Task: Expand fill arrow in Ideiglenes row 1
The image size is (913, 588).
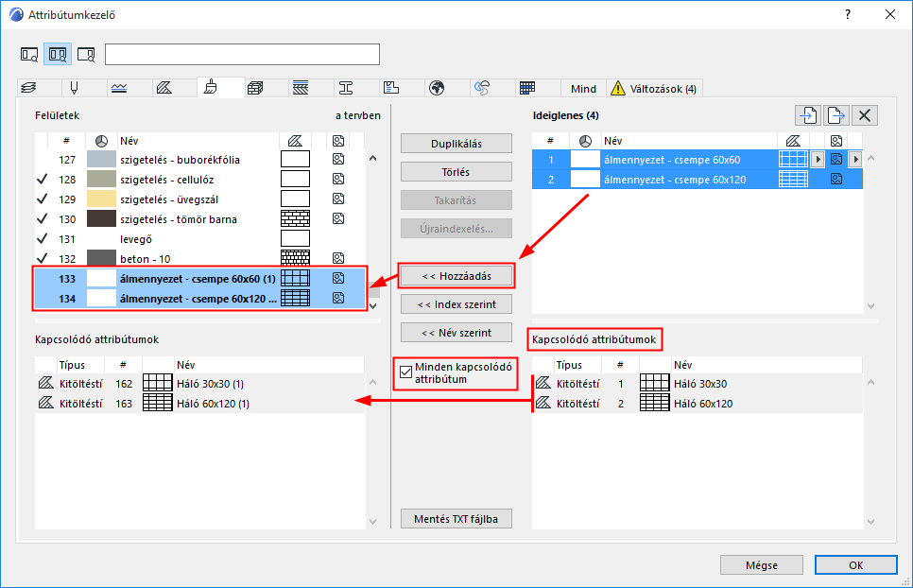Action: [x=818, y=159]
